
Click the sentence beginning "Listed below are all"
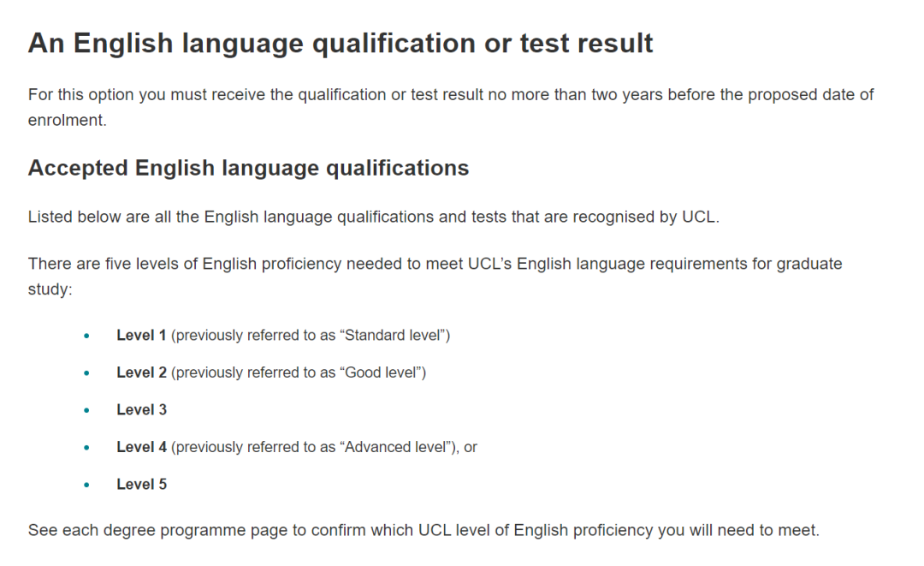[374, 217]
